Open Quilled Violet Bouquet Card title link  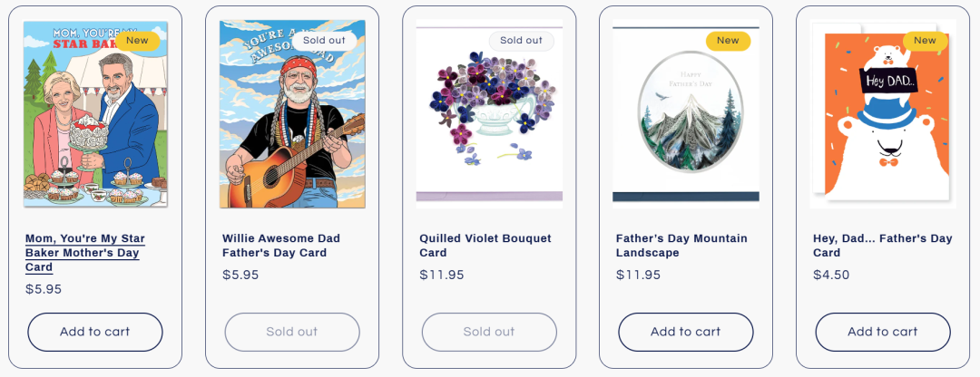tap(485, 246)
